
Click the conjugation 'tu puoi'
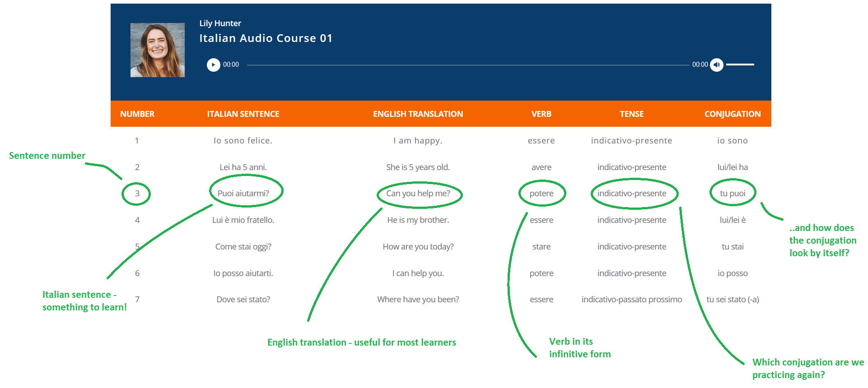click(x=733, y=194)
